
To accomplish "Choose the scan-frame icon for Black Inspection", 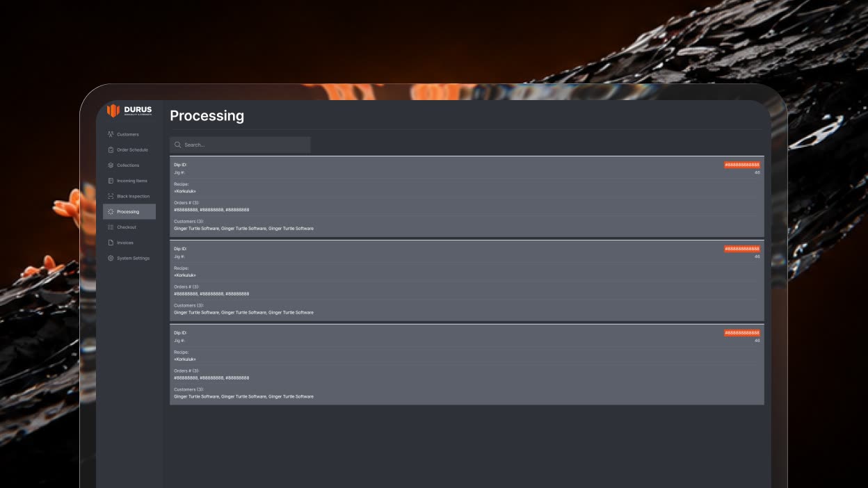I will pyautogui.click(x=111, y=196).
